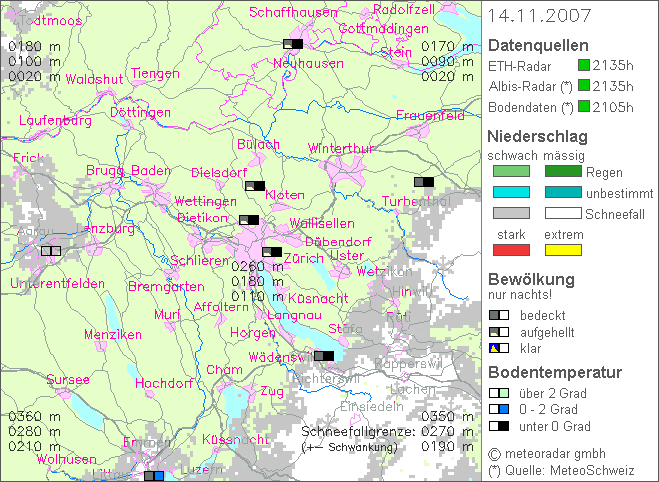The height and width of the screenshot is (482, 659).
Task: Select the teal mässig unbestimmt swatch
Action: tap(563, 192)
